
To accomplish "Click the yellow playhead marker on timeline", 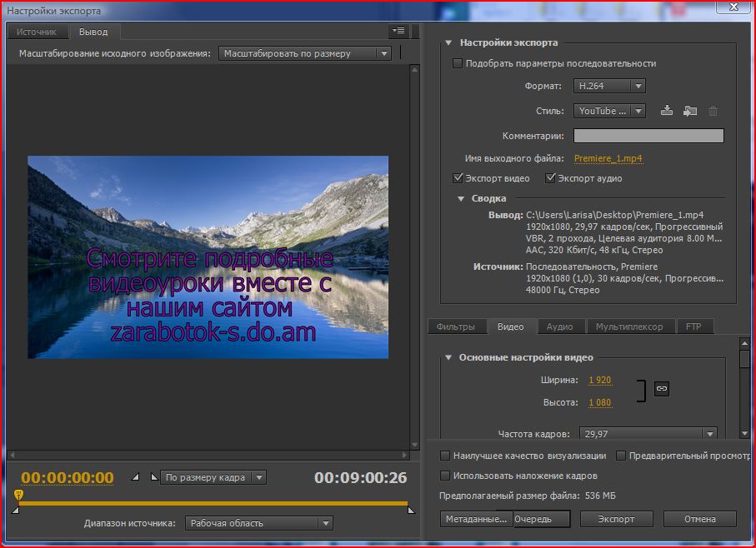I will (18, 495).
